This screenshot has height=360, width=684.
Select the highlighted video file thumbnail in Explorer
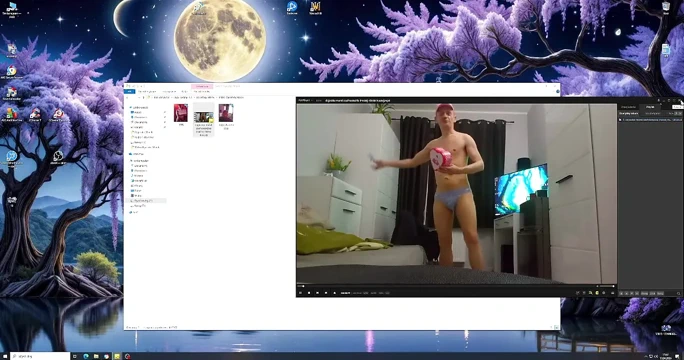(203, 120)
